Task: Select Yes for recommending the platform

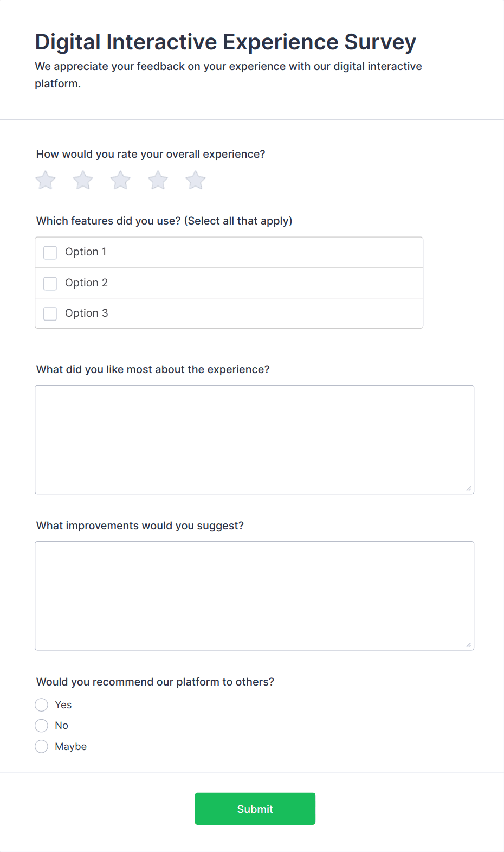Action: [41, 704]
